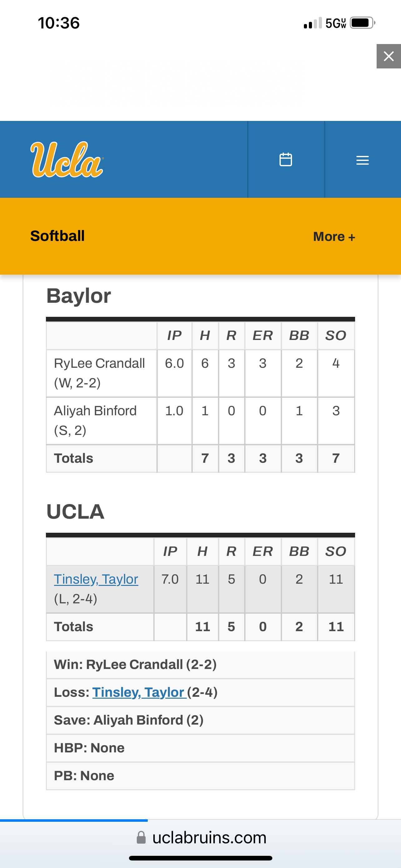Close the ad banner with X
Viewport: 401px width, 868px height.
(389, 56)
